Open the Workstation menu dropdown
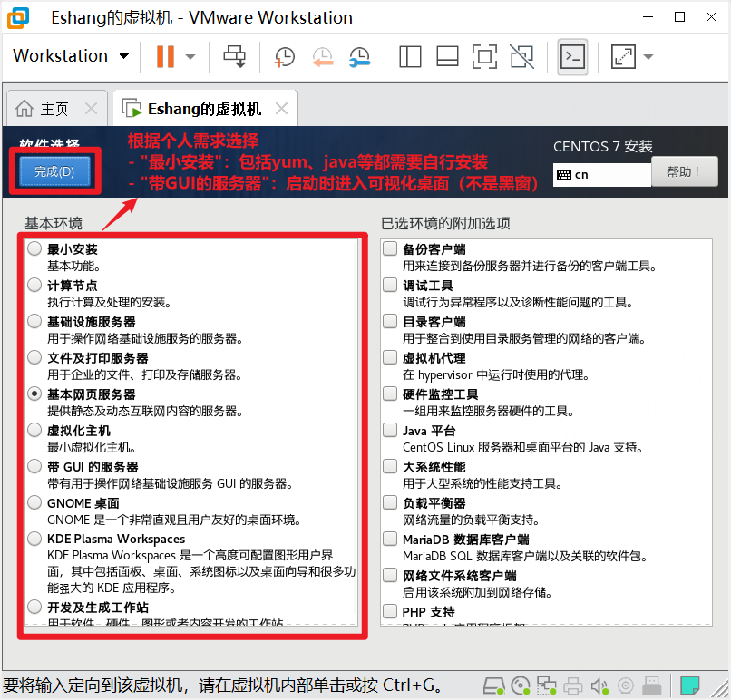 72,56
